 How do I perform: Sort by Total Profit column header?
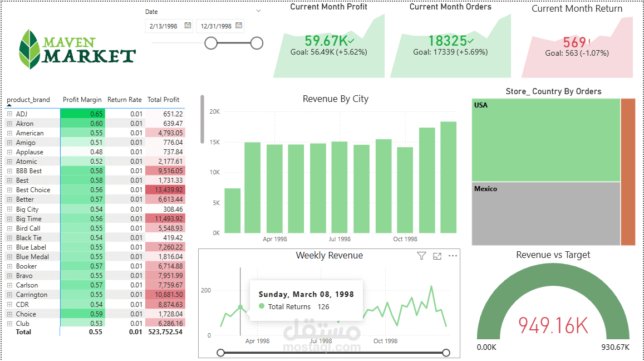pos(164,100)
